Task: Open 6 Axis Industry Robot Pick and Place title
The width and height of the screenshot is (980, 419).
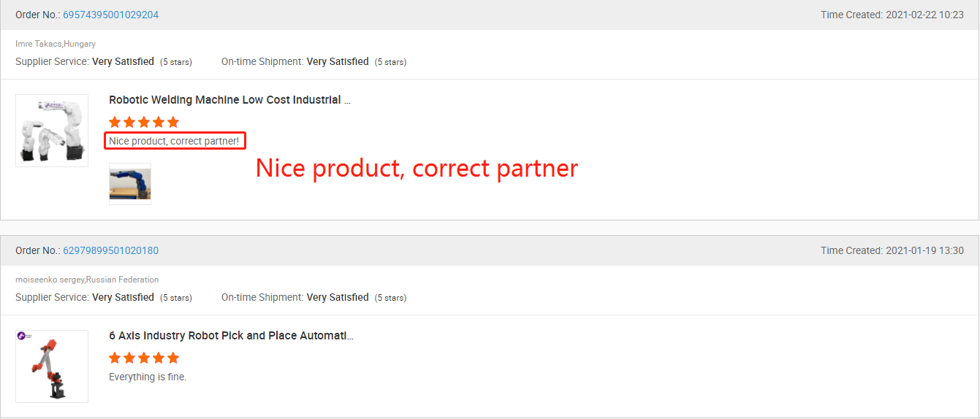Action: tap(231, 336)
